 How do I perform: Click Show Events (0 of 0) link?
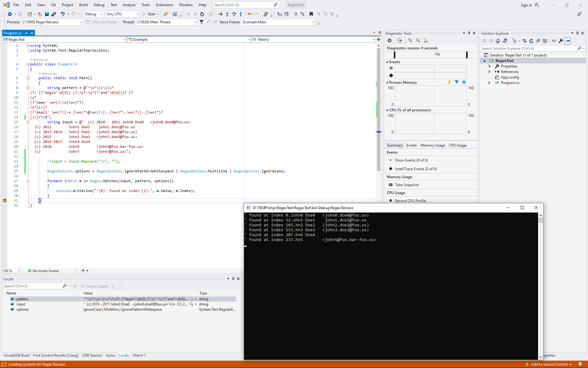pyautogui.click(x=411, y=160)
